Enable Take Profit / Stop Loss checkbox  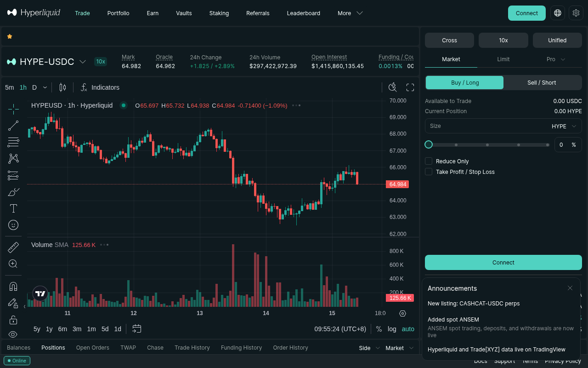pos(429,172)
